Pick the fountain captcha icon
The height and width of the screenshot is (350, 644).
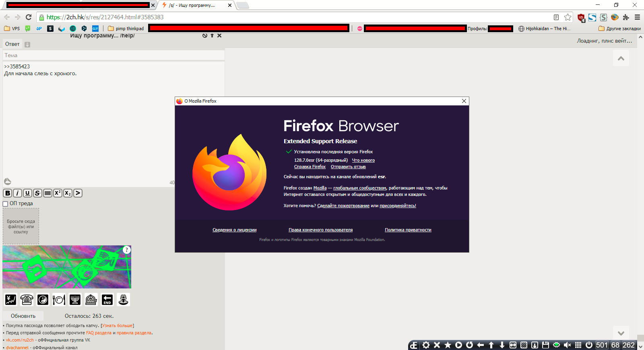point(123,300)
